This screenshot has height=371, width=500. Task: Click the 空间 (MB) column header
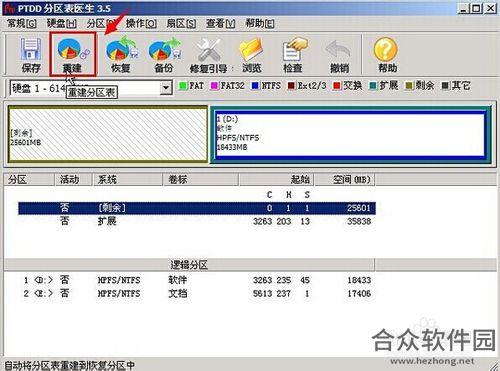coord(345,179)
